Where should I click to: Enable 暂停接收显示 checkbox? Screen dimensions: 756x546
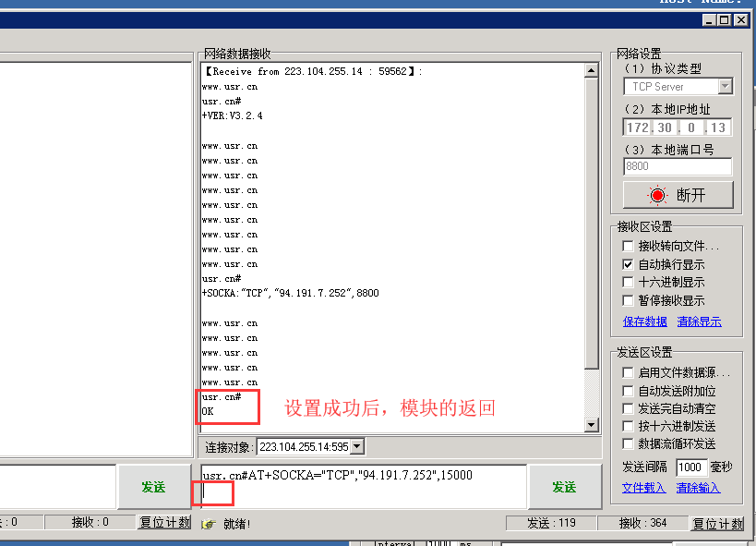(x=629, y=300)
